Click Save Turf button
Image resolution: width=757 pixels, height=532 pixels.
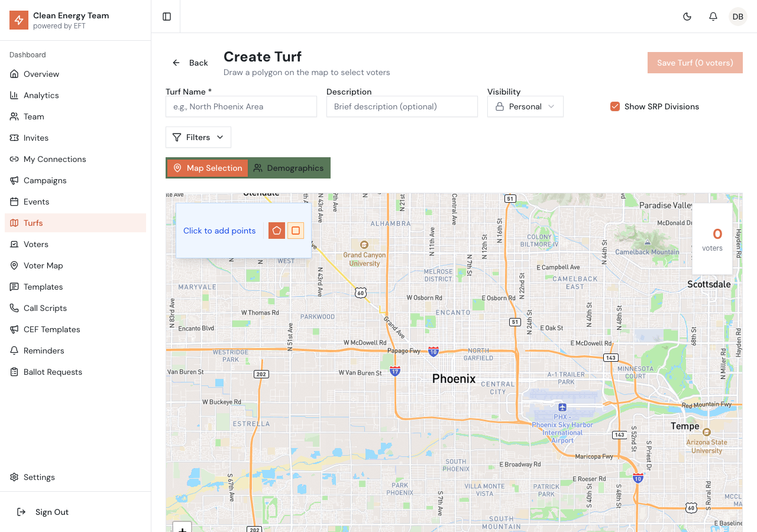point(695,62)
